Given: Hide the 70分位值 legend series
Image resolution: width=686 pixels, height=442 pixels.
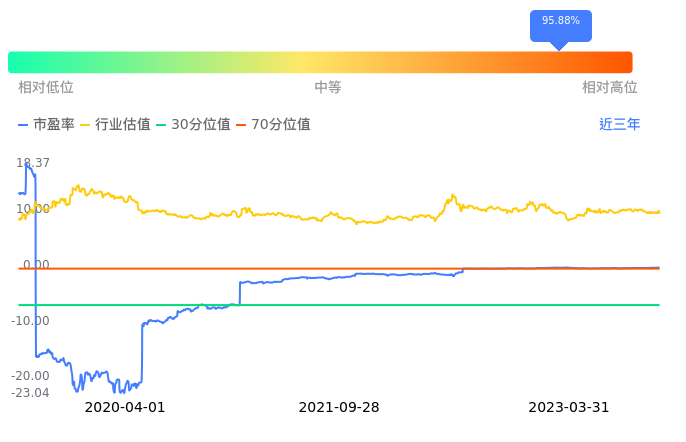Looking at the screenshot, I should tap(273, 125).
